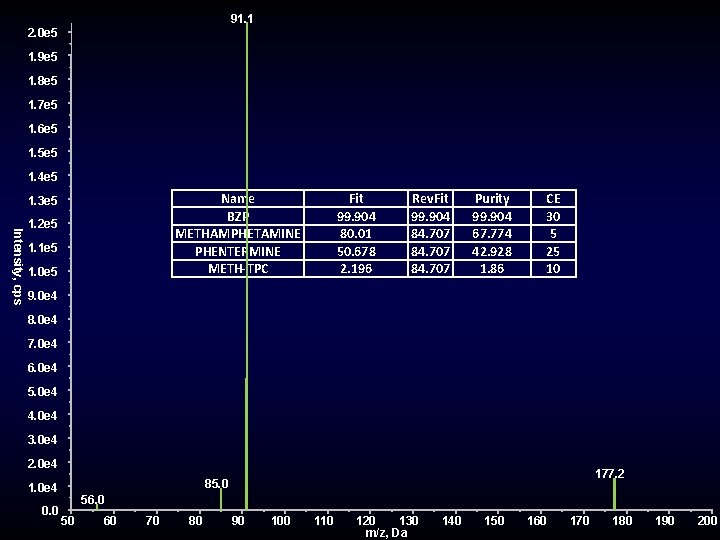This screenshot has height=540, width=720.
Task: Click Phentermine RevFit value 84.707
Action: pyautogui.click(x=430, y=251)
